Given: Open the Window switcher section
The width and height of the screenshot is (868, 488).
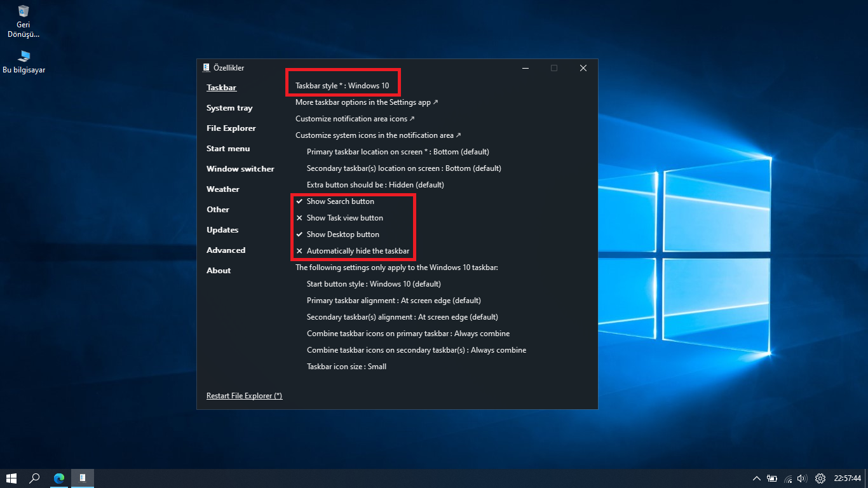Looking at the screenshot, I should (240, 169).
